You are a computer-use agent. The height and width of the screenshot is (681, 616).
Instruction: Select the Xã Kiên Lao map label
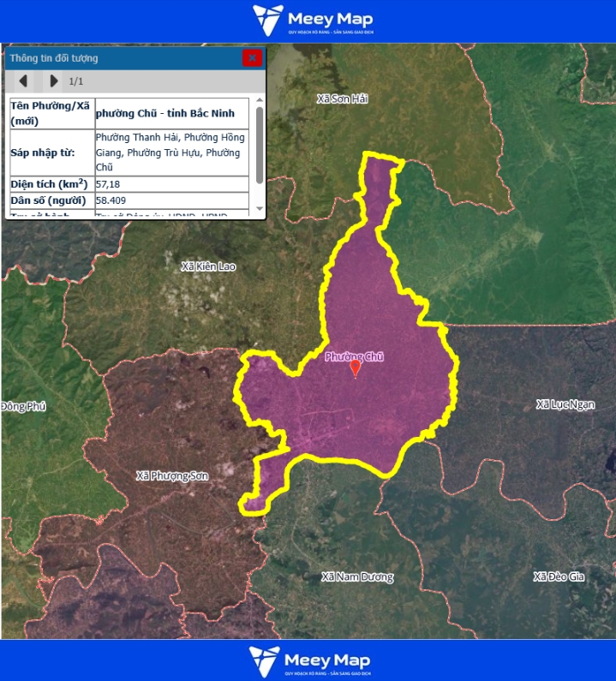pyautogui.click(x=208, y=267)
